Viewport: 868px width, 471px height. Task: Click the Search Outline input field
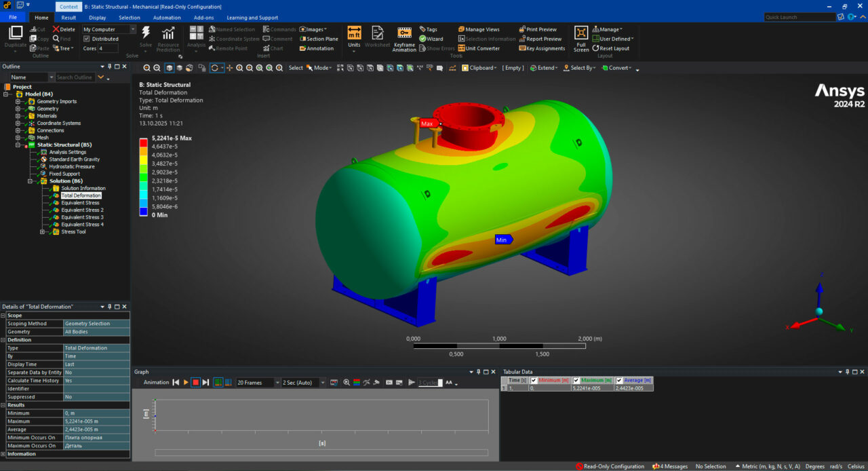75,77
